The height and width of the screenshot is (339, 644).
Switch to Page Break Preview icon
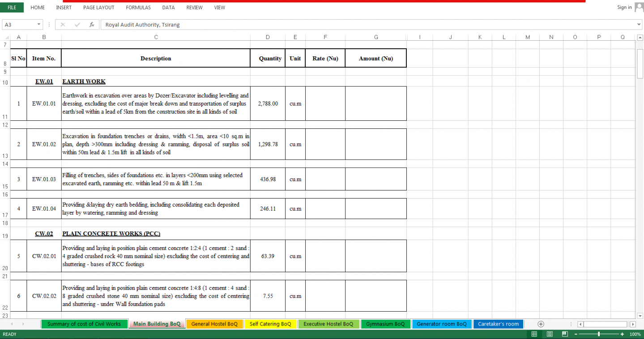click(x=565, y=334)
